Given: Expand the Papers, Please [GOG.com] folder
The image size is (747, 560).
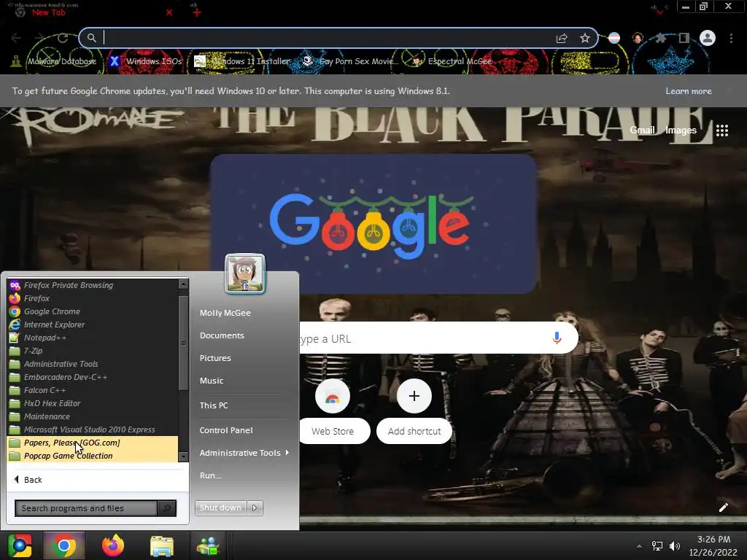Looking at the screenshot, I should (x=93, y=443).
